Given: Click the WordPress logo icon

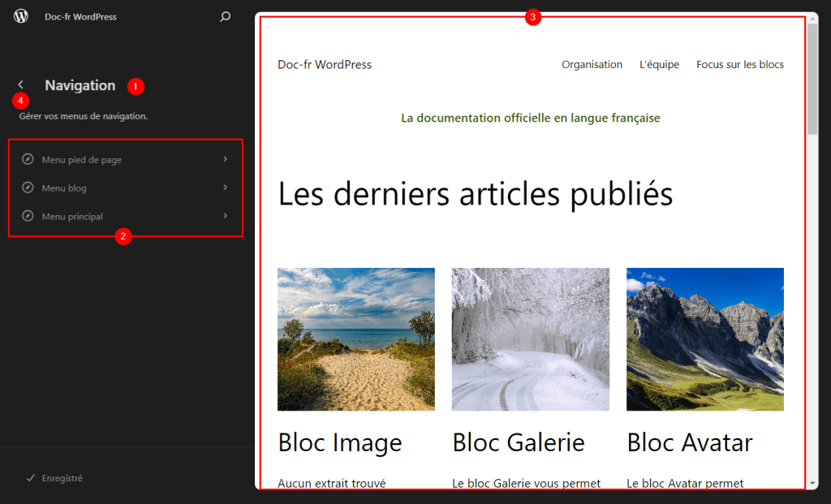Looking at the screenshot, I should [20, 16].
